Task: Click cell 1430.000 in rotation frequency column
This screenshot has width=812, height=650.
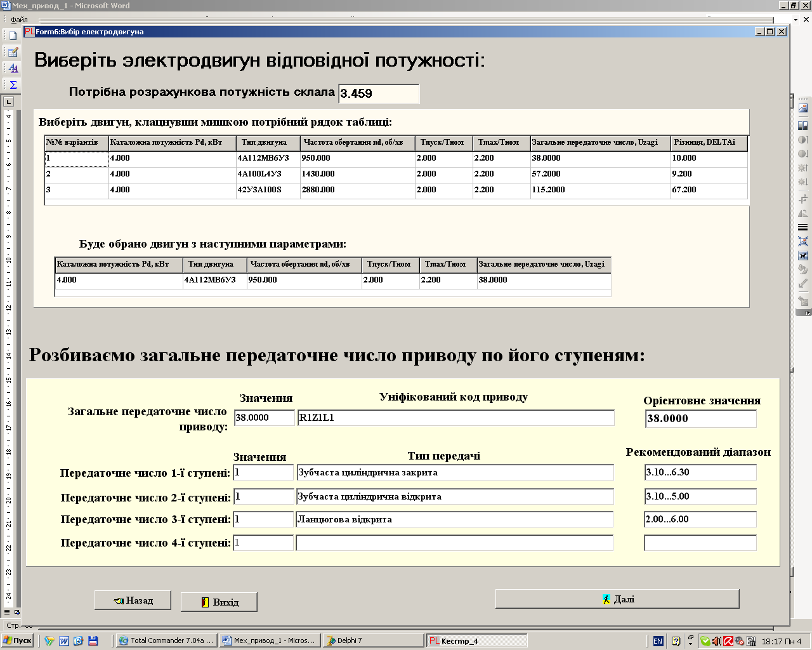Action: coord(358,174)
